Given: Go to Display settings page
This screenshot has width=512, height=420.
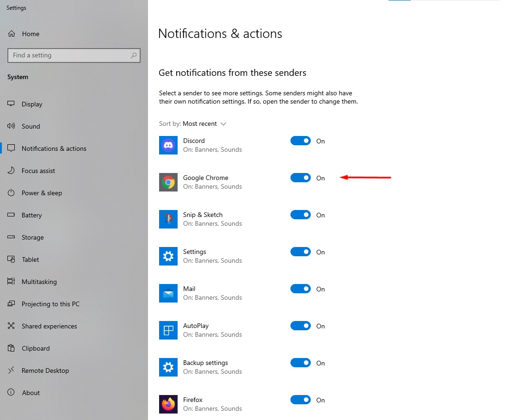Looking at the screenshot, I should (x=31, y=104).
